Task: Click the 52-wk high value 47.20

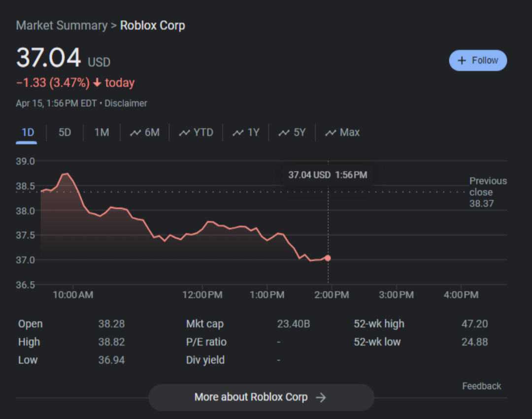Action: point(475,324)
